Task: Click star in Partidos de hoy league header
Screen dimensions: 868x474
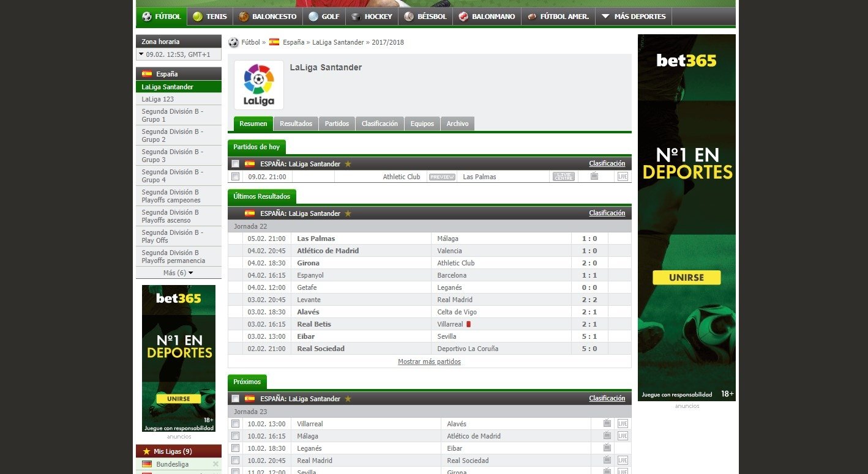Action: tap(348, 164)
